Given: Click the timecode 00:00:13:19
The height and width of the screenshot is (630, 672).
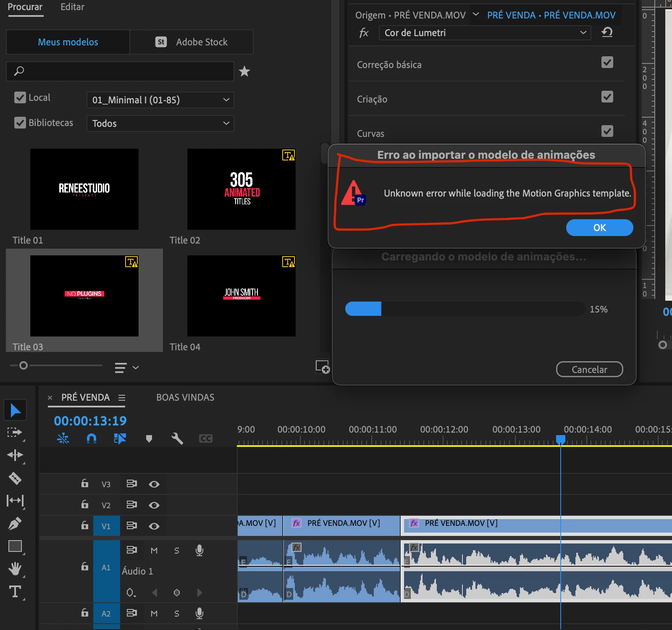Looking at the screenshot, I should [90, 421].
